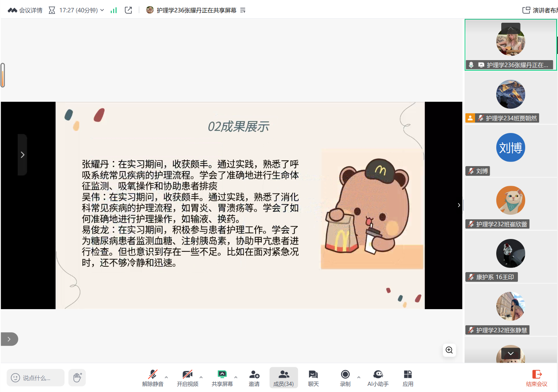Expand the meeting timer dropdown arrow

click(x=102, y=10)
